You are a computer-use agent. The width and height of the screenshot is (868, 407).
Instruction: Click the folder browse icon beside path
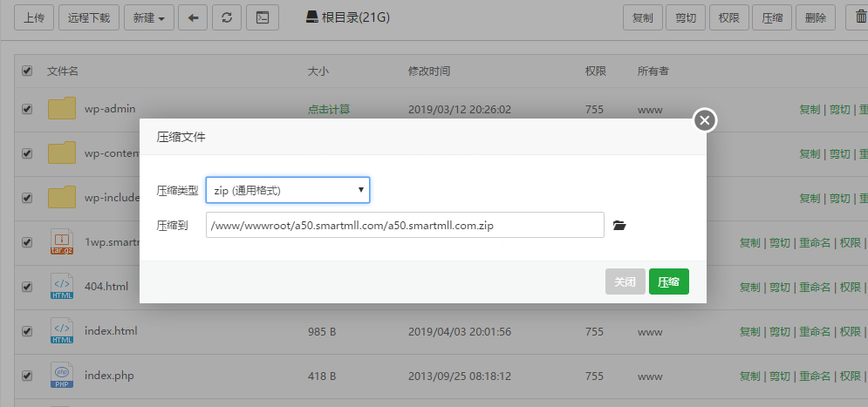(619, 226)
